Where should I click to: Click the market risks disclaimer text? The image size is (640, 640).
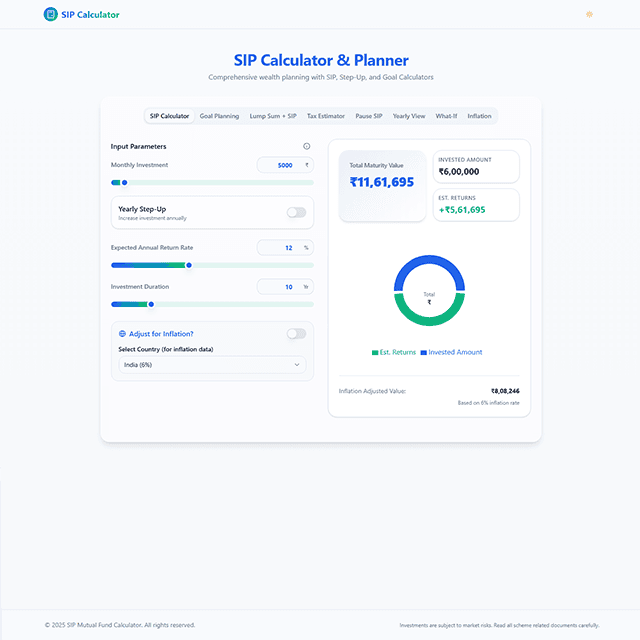point(499,625)
